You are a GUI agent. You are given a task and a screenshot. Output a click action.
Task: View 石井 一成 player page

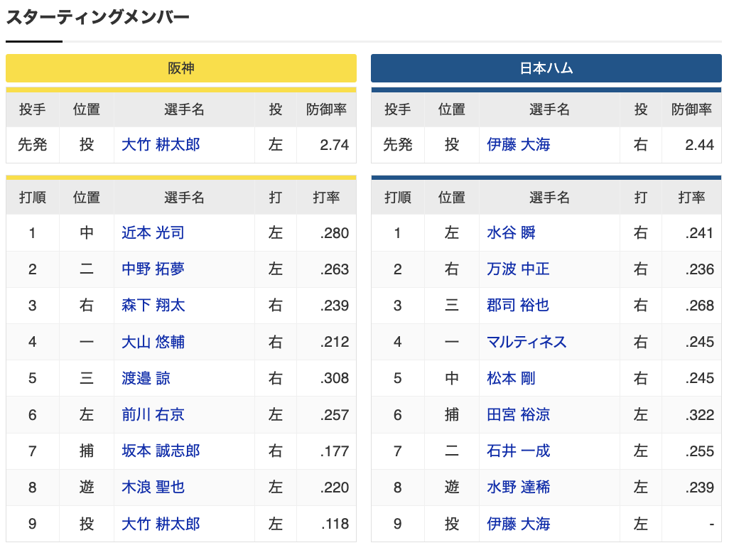pyautogui.click(x=515, y=451)
